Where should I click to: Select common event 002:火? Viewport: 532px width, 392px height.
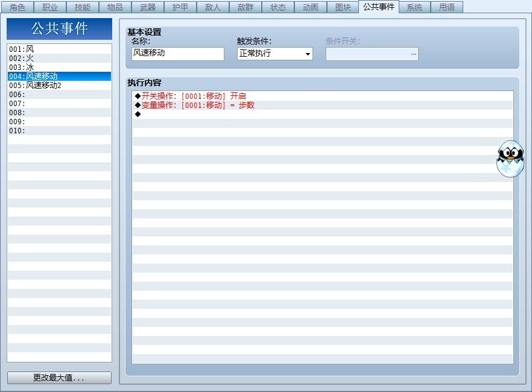pos(59,58)
